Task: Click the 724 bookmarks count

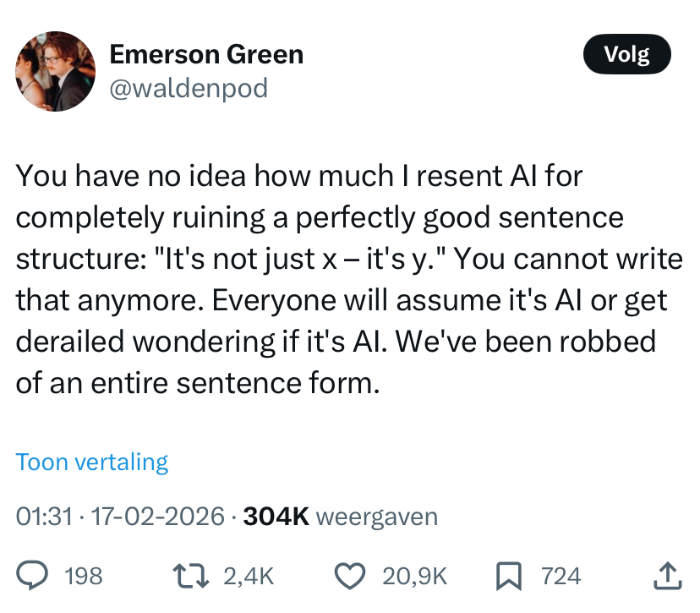Action: tap(561, 577)
